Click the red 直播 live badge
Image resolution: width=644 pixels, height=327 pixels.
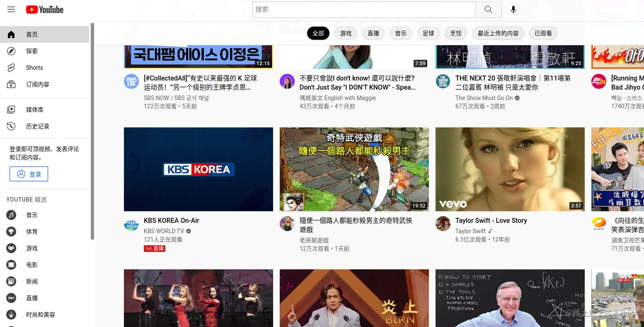pos(155,248)
